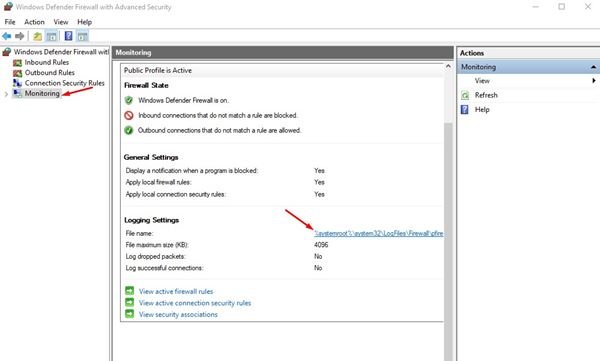Click the Back arrow toolbar icon

(x=7, y=36)
